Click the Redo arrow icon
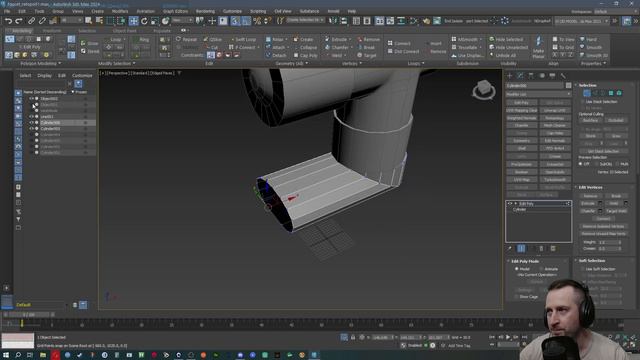Image resolution: width=640 pixels, height=360 pixels. 19,21
